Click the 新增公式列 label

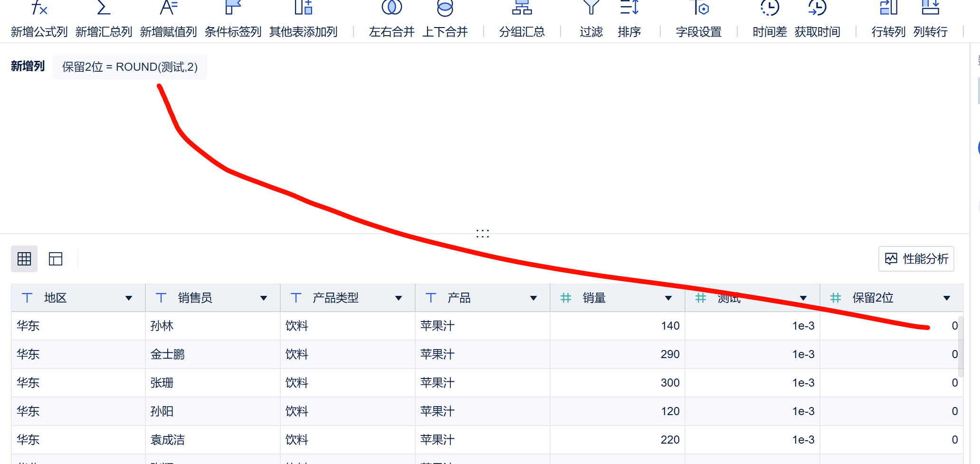click(x=39, y=32)
